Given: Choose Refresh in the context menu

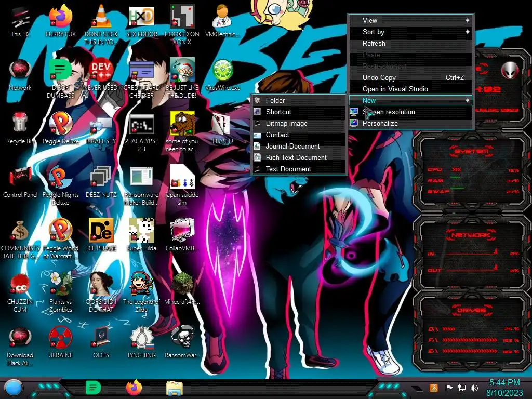Looking at the screenshot, I should point(411,44).
